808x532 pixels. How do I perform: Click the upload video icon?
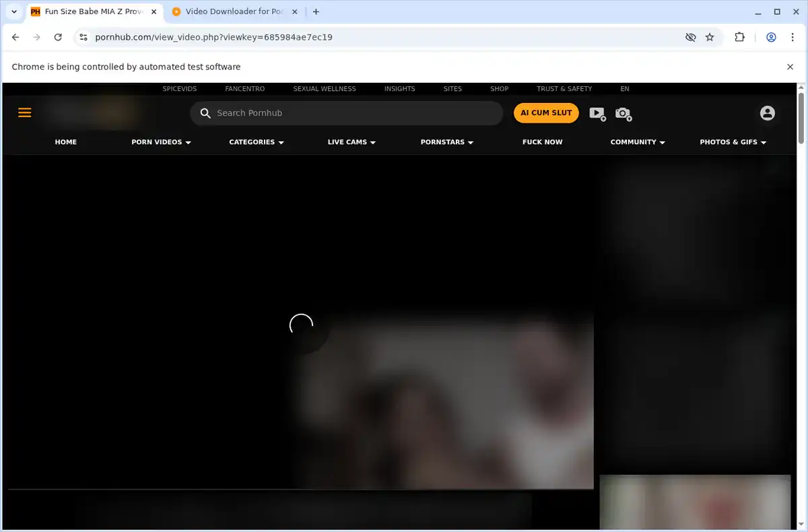[597, 113]
